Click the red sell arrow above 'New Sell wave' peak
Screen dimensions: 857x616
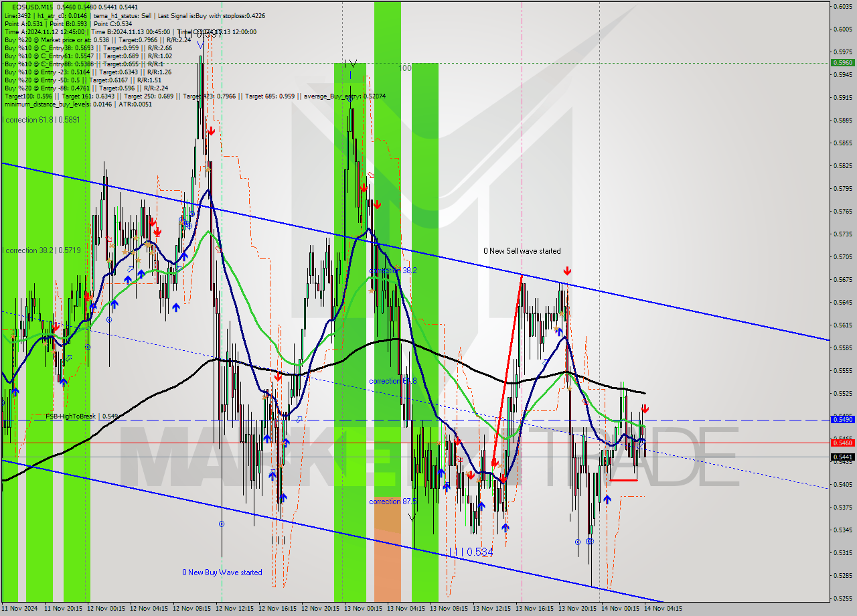click(567, 271)
